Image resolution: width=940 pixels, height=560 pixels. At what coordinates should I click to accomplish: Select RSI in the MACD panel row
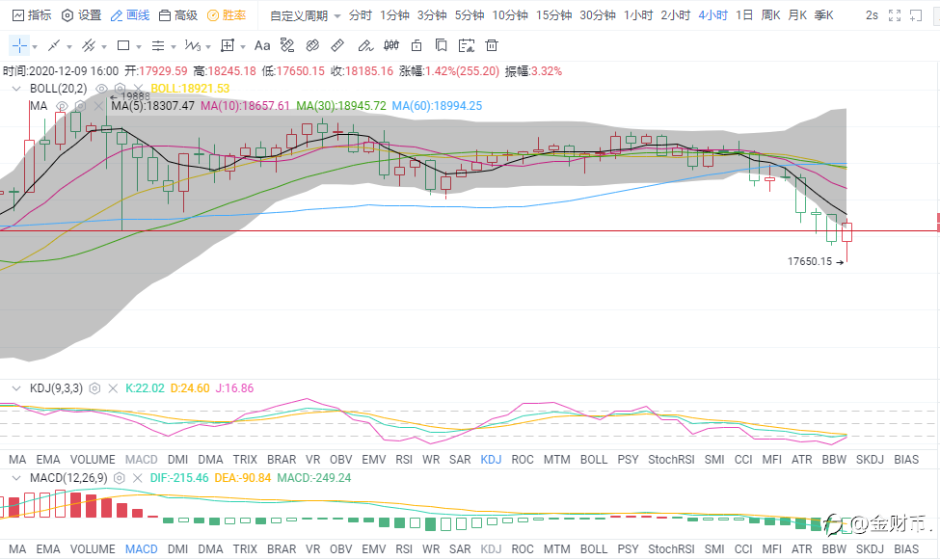(404, 549)
